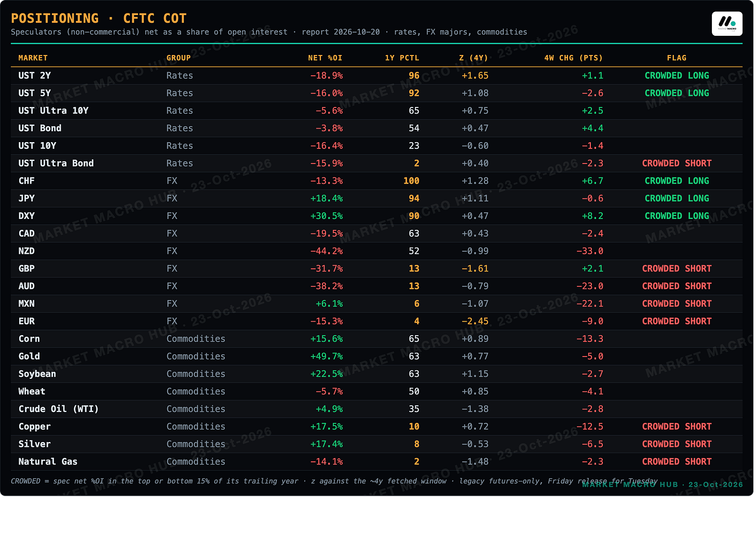Select the CHF market name
This screenshot has height=549, width=756.
click(x=26, y=181)
